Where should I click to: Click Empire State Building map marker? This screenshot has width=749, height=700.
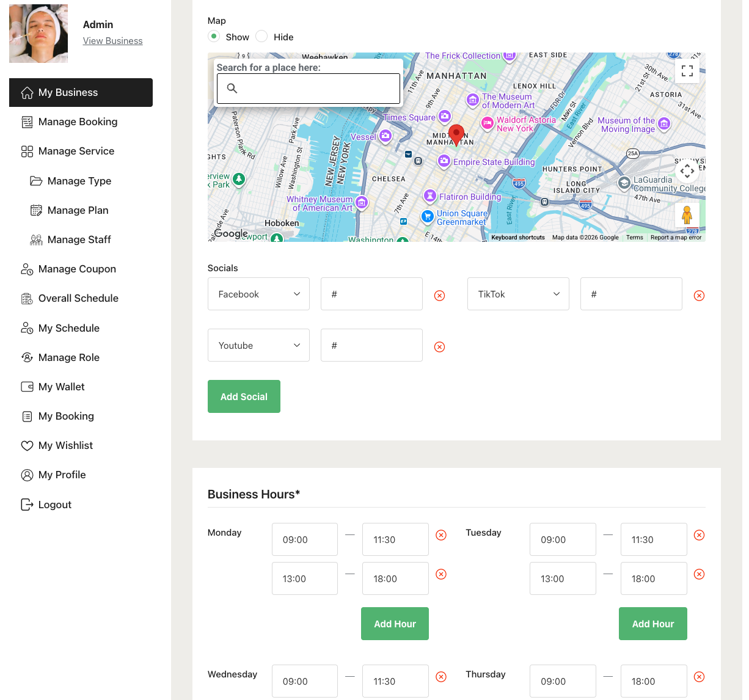click(x=444, y=161)
